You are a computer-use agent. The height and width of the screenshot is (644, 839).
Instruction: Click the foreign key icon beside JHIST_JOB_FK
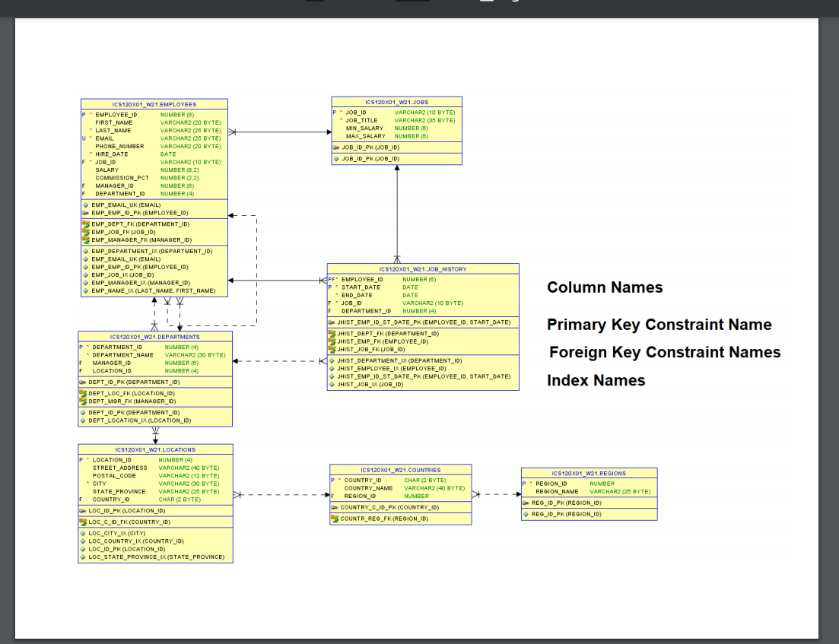[x=332, y=349]
